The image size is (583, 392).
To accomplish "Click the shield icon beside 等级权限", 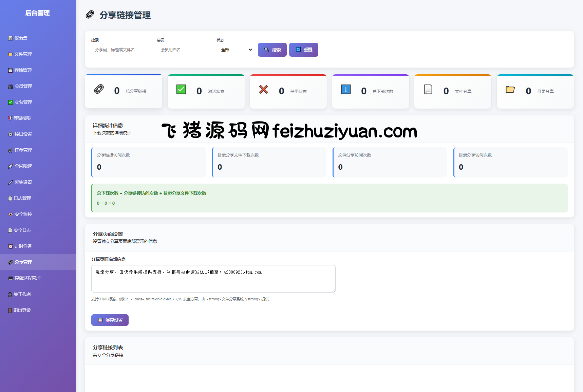I will pos(10,118).
